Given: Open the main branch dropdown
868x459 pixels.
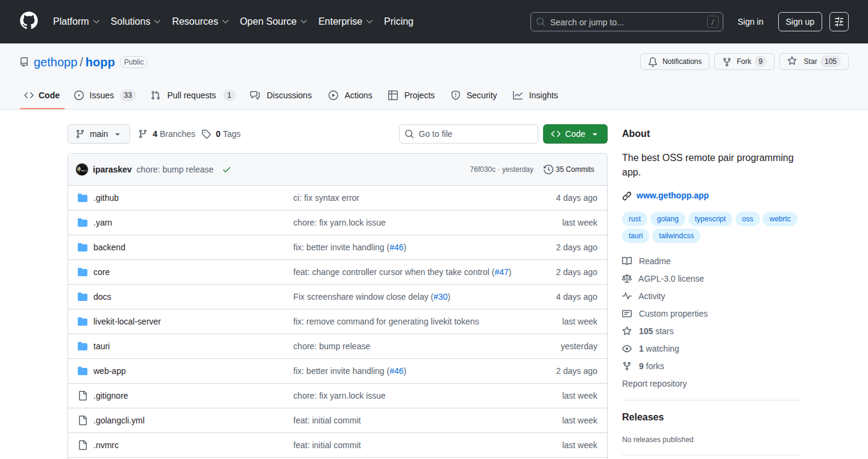Looking at the screenshot, I should [x=99, y=134].
